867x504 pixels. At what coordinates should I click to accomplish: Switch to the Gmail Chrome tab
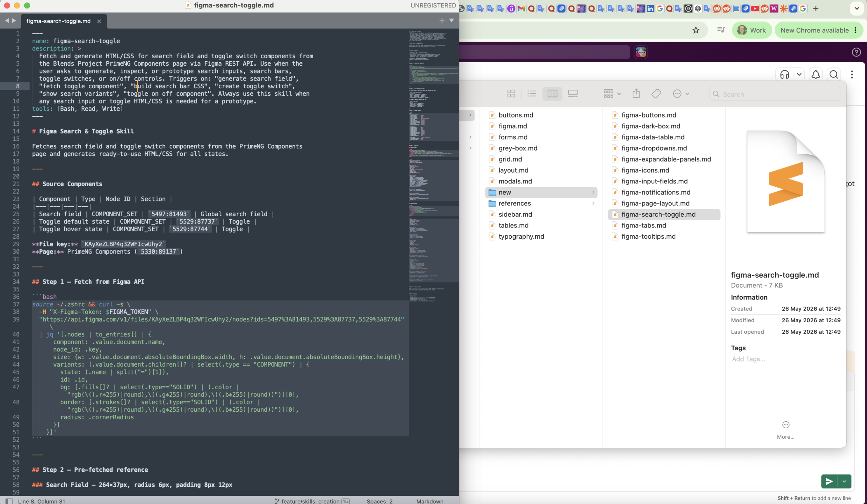click(521, 8)
